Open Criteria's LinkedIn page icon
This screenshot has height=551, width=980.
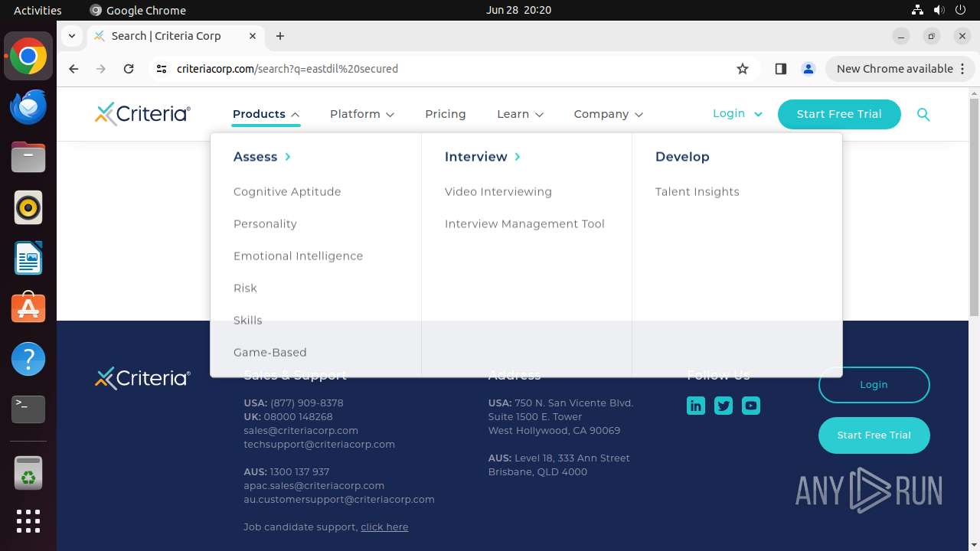(x=696, y=406)
